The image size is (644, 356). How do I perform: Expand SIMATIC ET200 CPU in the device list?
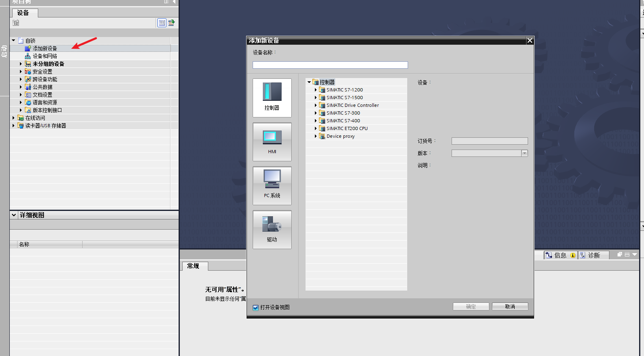point(316,128)
